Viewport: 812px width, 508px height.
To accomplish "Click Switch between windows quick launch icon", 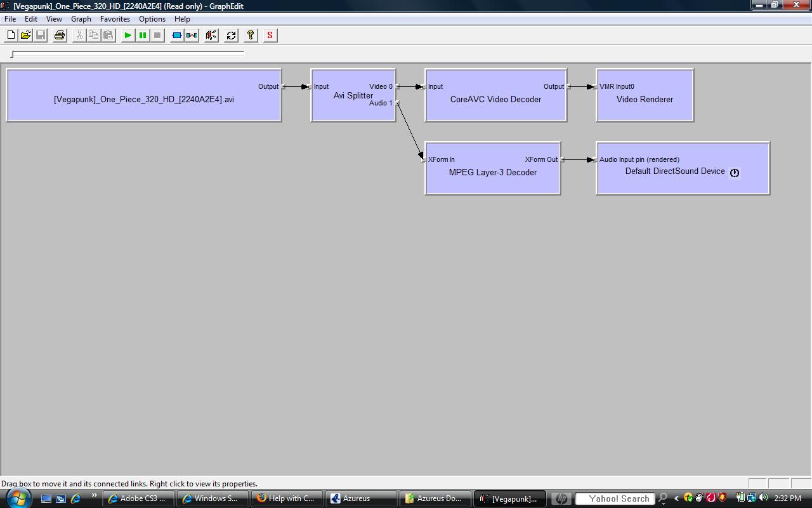I will point(61,498).
